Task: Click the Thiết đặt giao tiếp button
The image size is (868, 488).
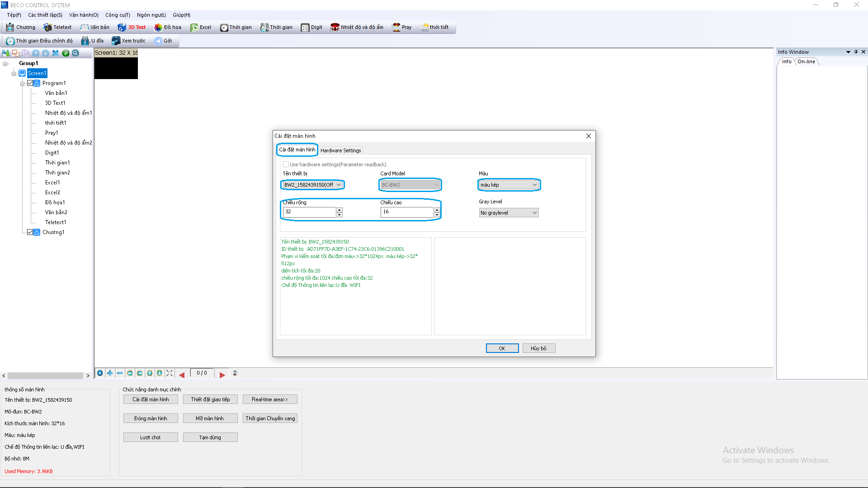Action: 210,399
